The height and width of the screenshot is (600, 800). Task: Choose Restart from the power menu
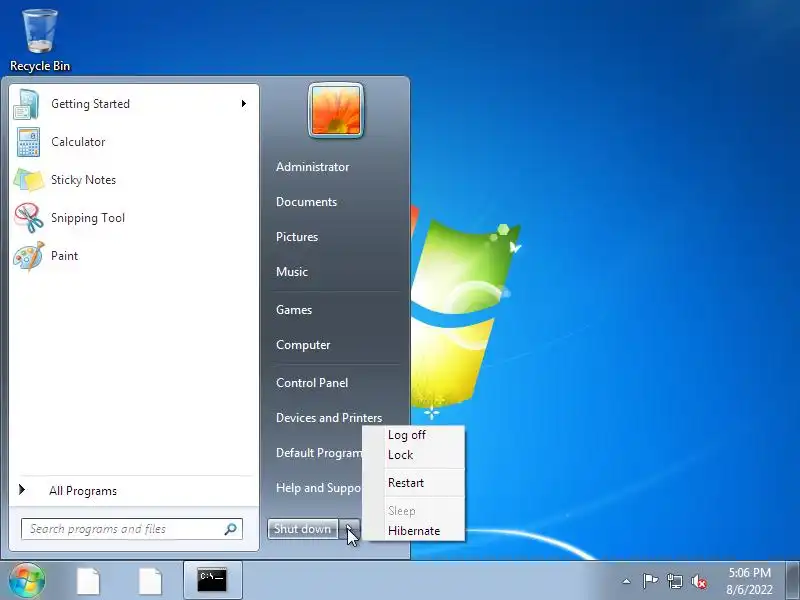pos(406,483)
